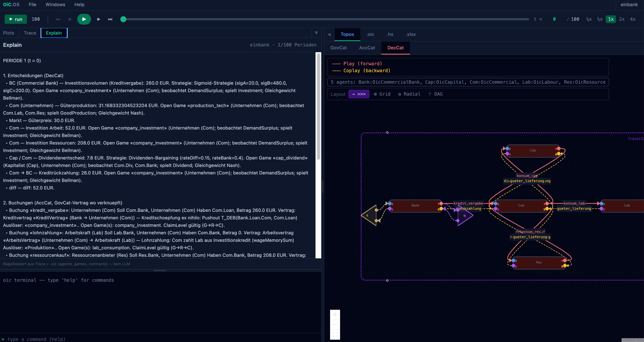The image size is (644, 342).
Task: Select the Explain tab
Action: pos(54,33)
